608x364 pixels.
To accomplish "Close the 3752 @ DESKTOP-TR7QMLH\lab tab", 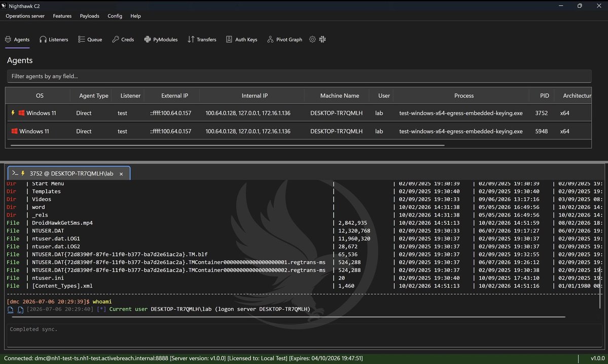I will (x=121, y=174).
